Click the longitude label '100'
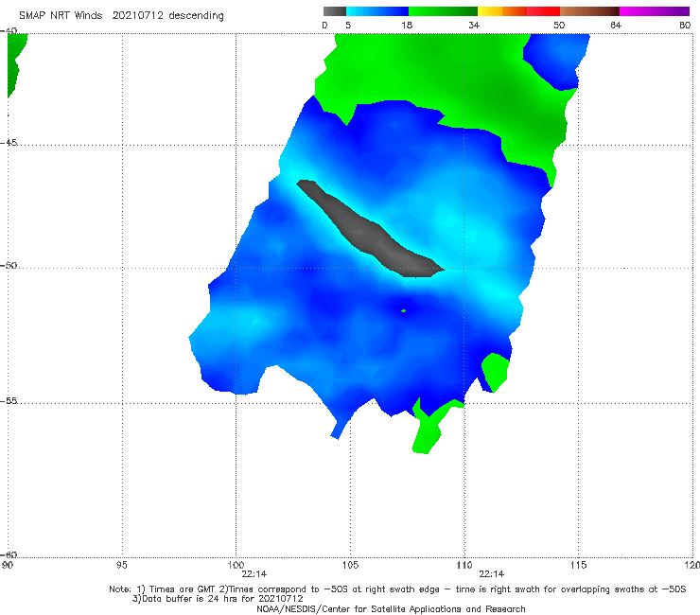The image size is (700, 615). [236, 566]
